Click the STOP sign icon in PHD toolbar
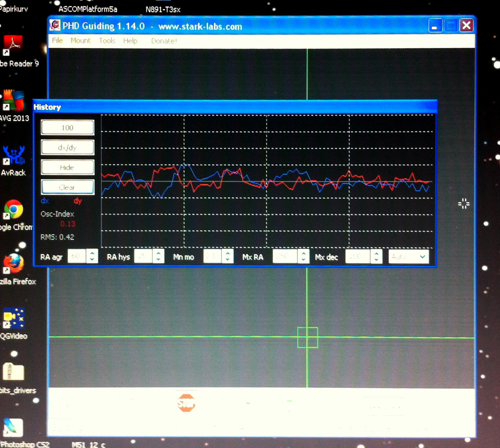Image resolution: width=500 pixels, height=448 pixels. (x=186, y=403)
